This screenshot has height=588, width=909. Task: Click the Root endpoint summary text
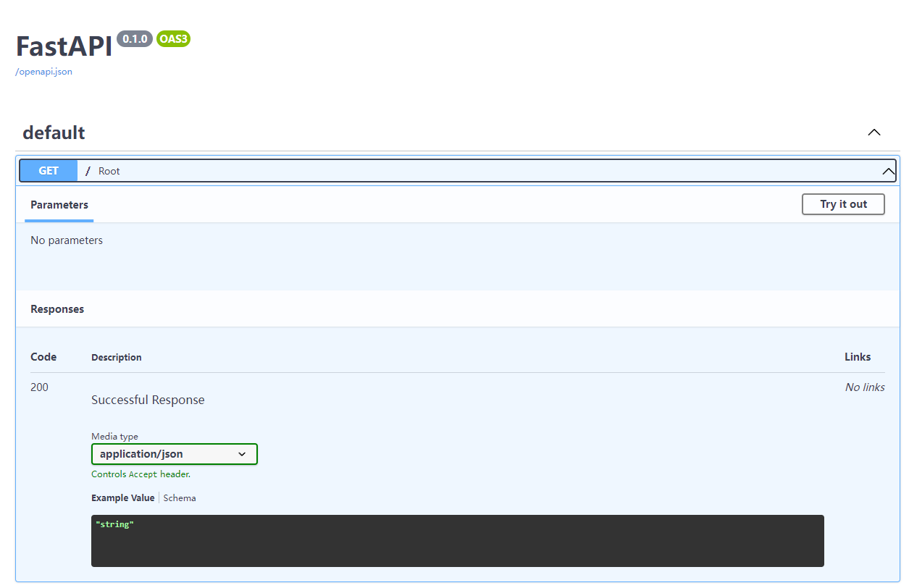(x=109, y=171)
